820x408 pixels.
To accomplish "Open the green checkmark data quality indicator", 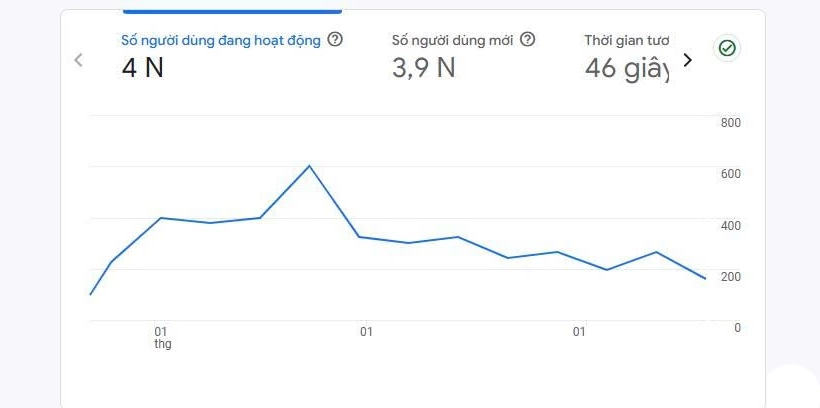I will 727,48.
